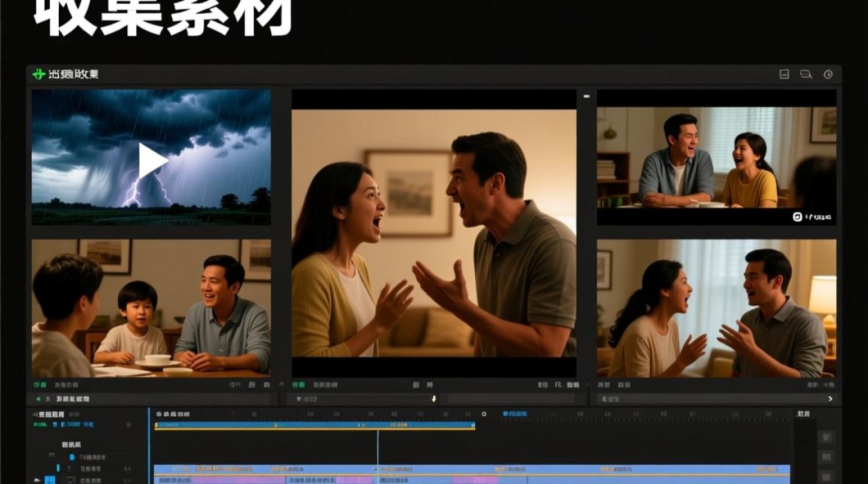Select the clip of the couple arguing near a lamp
The image size is (868, 484).
pyautogui.click(x=716, y=308)
